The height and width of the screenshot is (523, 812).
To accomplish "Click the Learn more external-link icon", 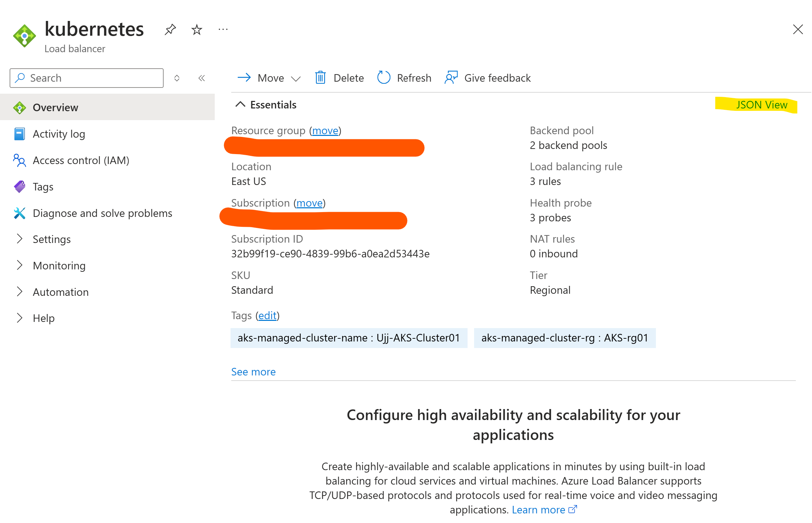I will [x=573, y=509].
